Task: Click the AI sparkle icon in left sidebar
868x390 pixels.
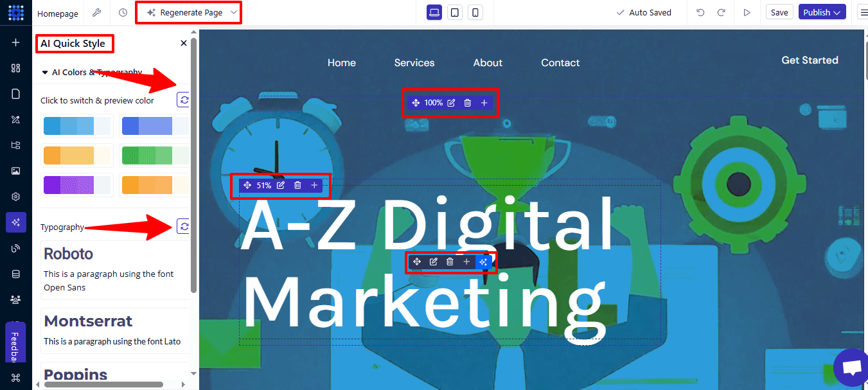Action: pyautogui.click(x=16, y=222)
